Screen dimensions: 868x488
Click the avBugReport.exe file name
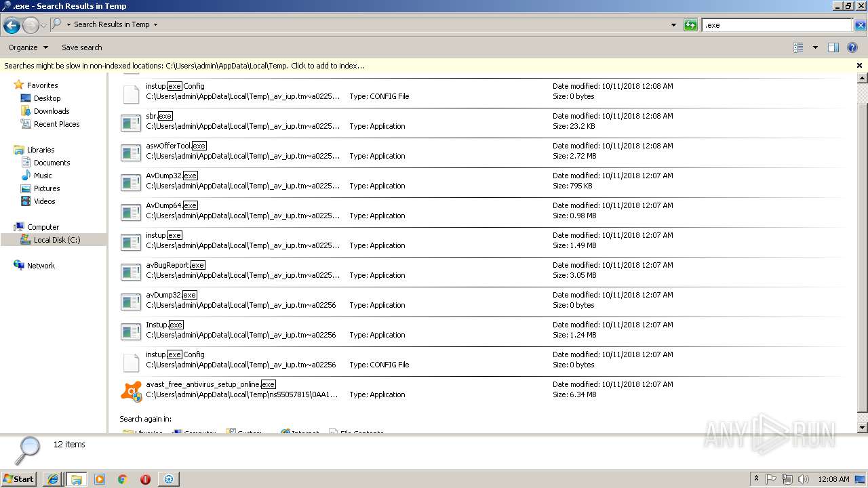pyautogui.click(x=175, y=265)
